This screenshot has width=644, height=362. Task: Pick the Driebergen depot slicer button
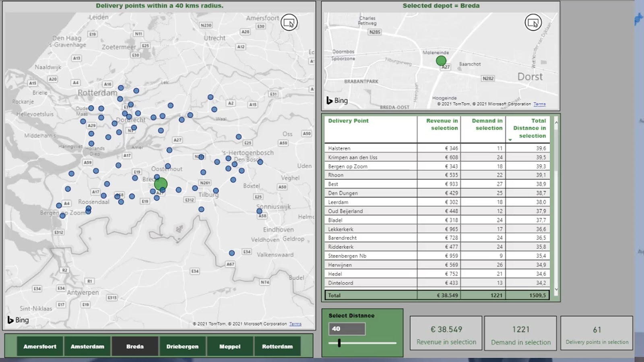pos(182,346)
